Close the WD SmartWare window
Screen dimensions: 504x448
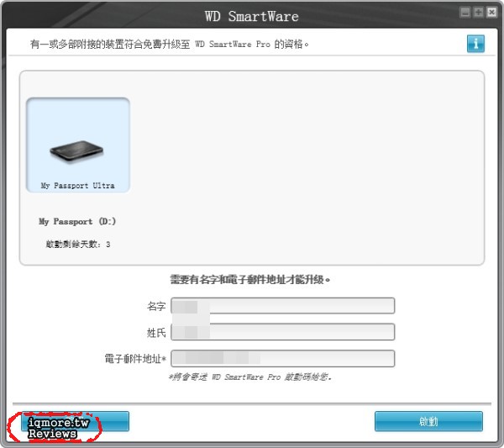(491, 13)
